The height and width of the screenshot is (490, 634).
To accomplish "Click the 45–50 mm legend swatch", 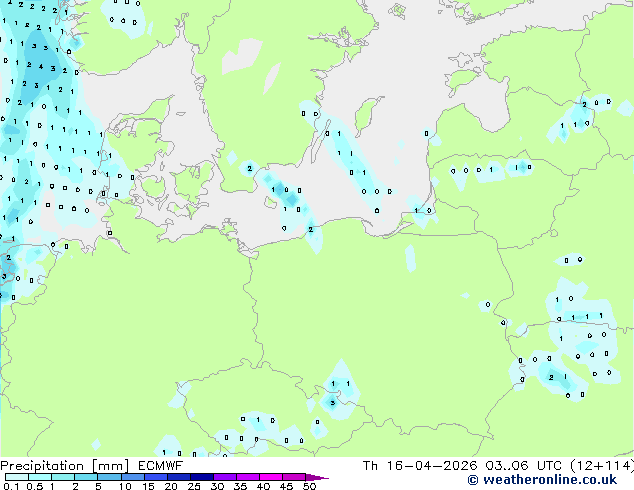I will pyautogui.click(x=294, y=477).
